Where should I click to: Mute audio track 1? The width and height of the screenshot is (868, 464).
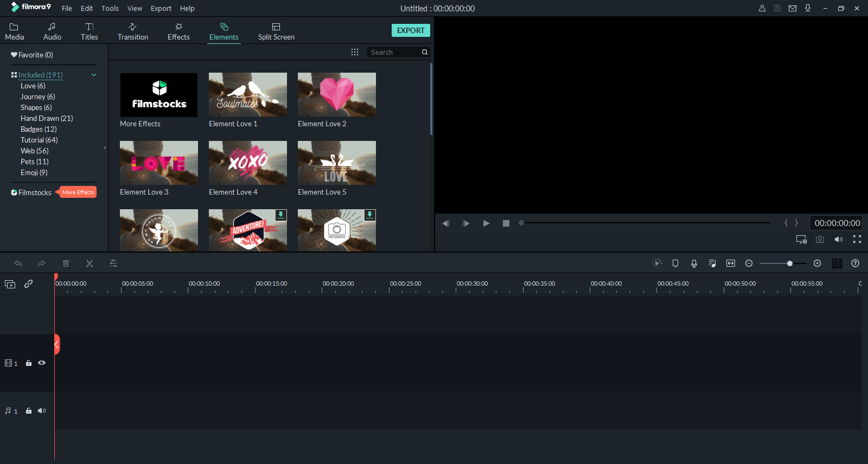[x=42, y=411]
